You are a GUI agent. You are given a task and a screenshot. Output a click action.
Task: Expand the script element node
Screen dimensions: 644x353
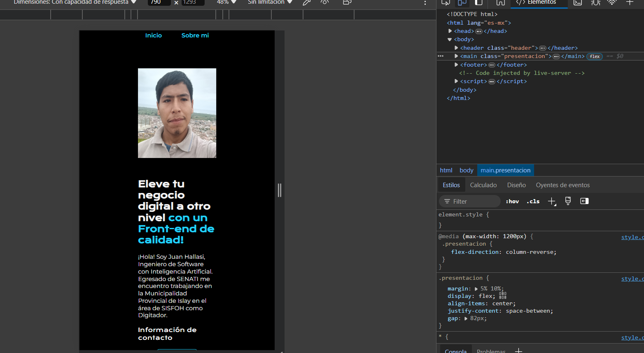(456, 81)
